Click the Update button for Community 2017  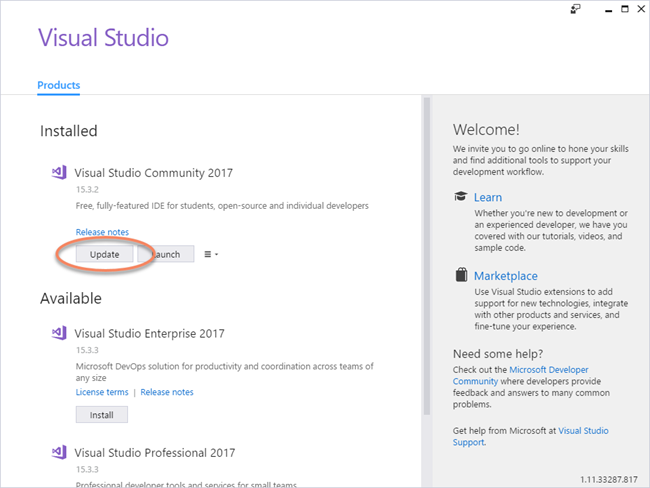click(104, 254)
